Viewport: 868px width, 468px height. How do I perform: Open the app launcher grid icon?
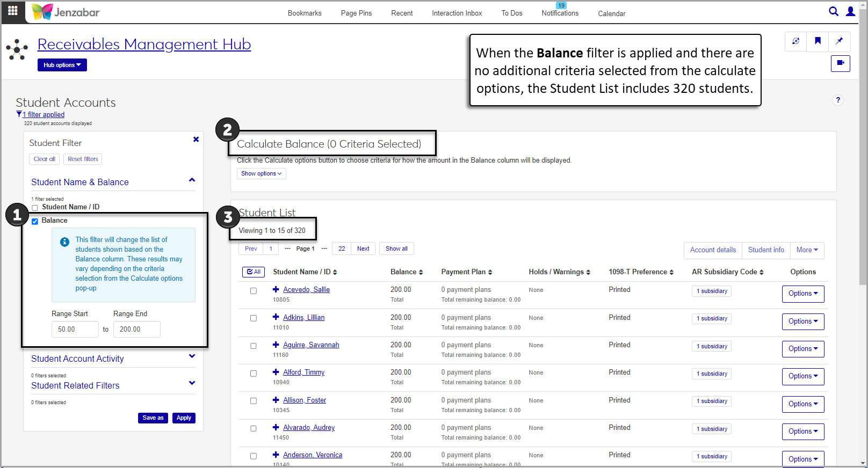pyautogui.click(x=13, y=11)
